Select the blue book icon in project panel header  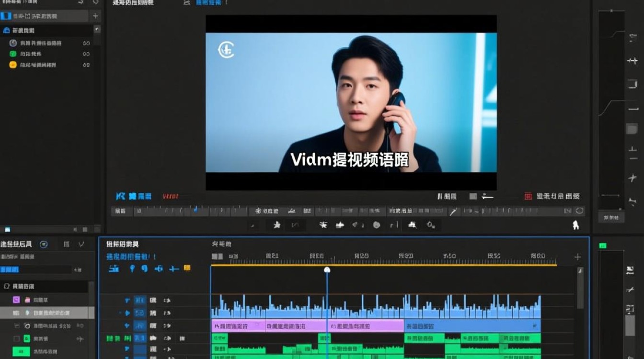(x=5, y=16)
